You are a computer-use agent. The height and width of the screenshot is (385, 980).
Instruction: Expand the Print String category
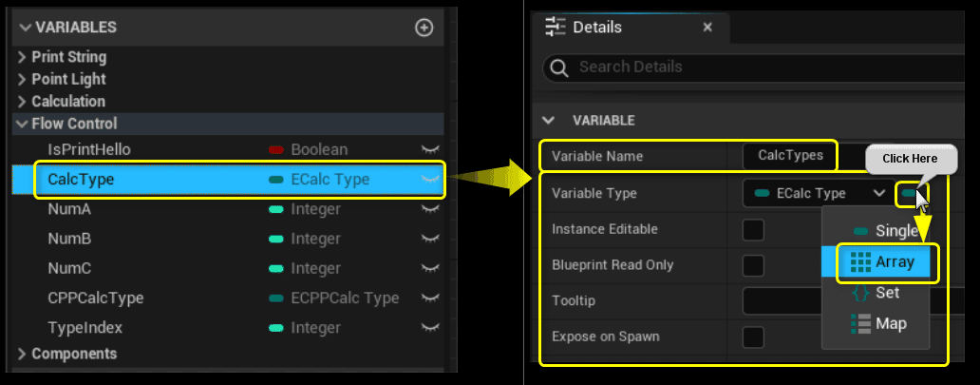(x=23, y=57)
